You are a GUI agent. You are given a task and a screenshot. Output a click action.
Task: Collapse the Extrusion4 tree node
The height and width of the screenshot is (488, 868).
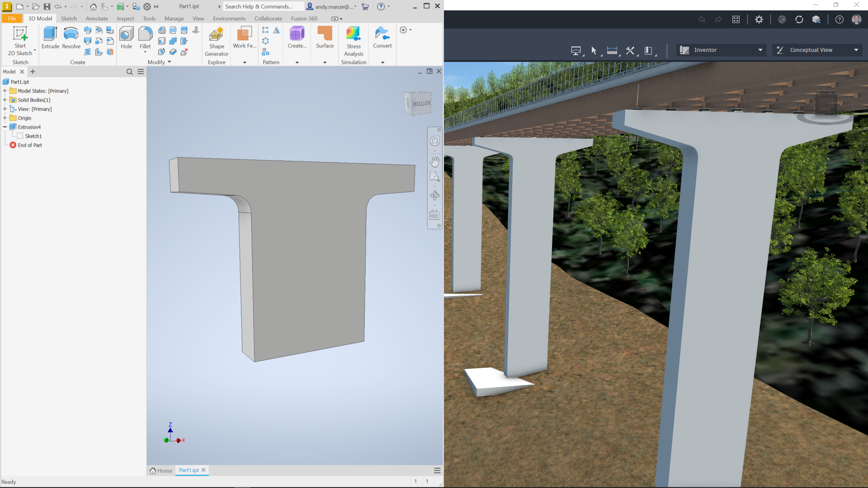(5, 127)
